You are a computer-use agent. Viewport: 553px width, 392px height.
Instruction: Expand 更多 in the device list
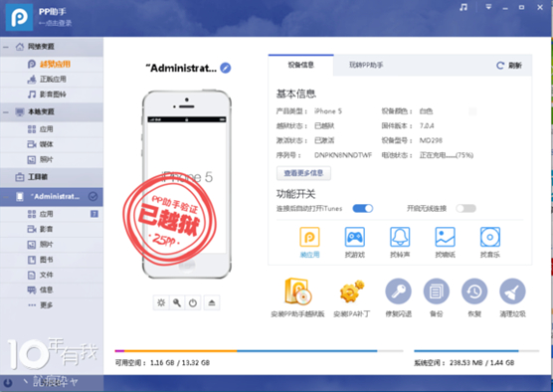[52, 305]
